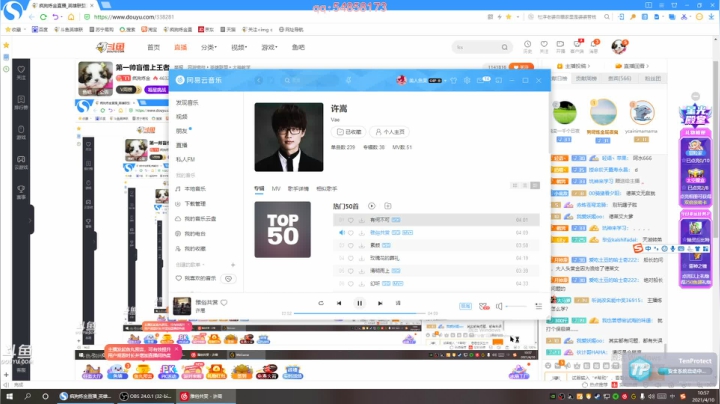Like the song 素颜
The height and width of the screenshot is (404, 720).
click(x=350, y=246)
